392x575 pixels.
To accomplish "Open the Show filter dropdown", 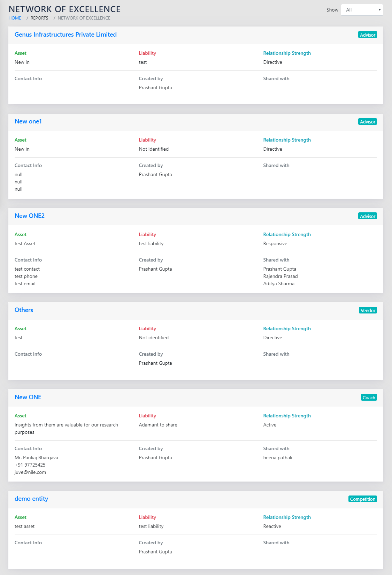I will pyautogui.click(x=362, y=10).
